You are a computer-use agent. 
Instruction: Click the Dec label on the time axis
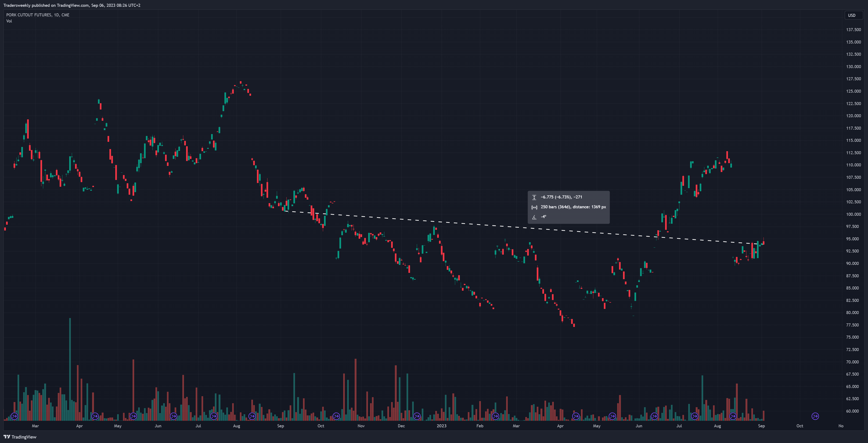pyautogui.click(x=401, y=426)
